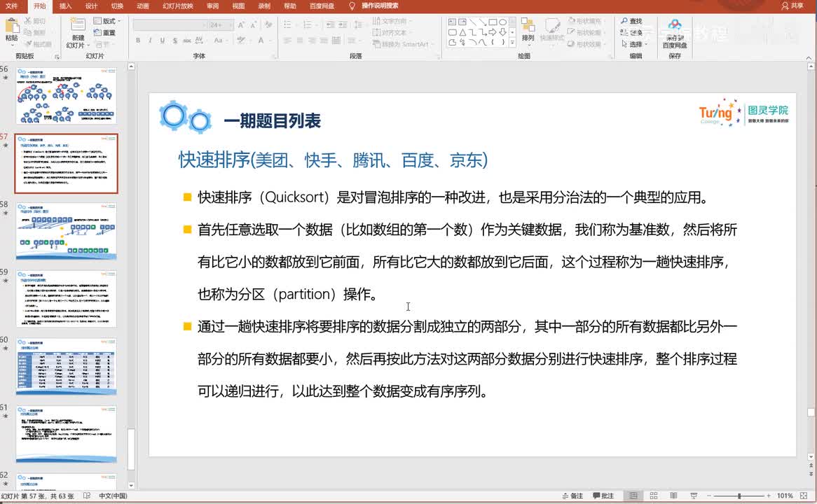Image resolution: width=817 pixels, height=504 pixels.
Task: Click the Share (共享) button
Action: (x=792, y=6)
